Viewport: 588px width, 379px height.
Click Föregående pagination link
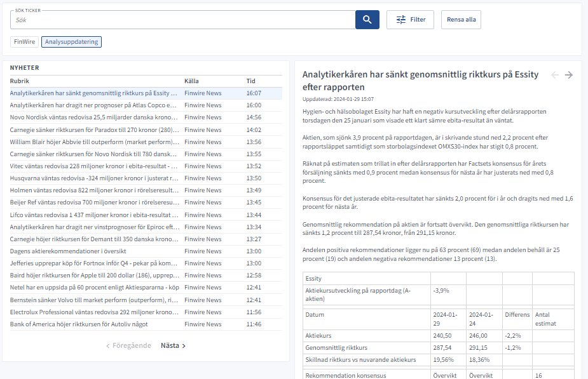tap(128, 345)
